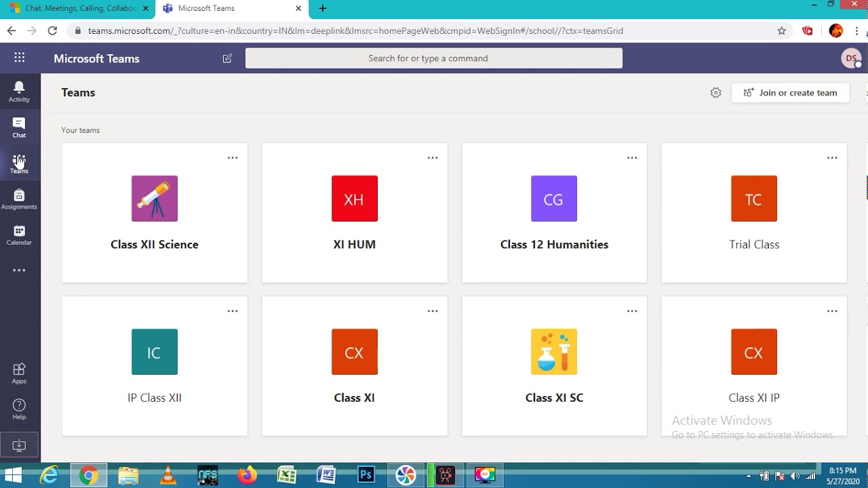
Task: Open the volume icon in system tray
Action: tap(795, 476)
